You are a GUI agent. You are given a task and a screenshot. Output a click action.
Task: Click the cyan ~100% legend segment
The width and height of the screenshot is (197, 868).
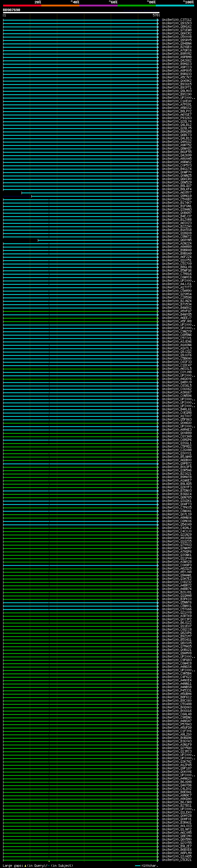[175, 6]
